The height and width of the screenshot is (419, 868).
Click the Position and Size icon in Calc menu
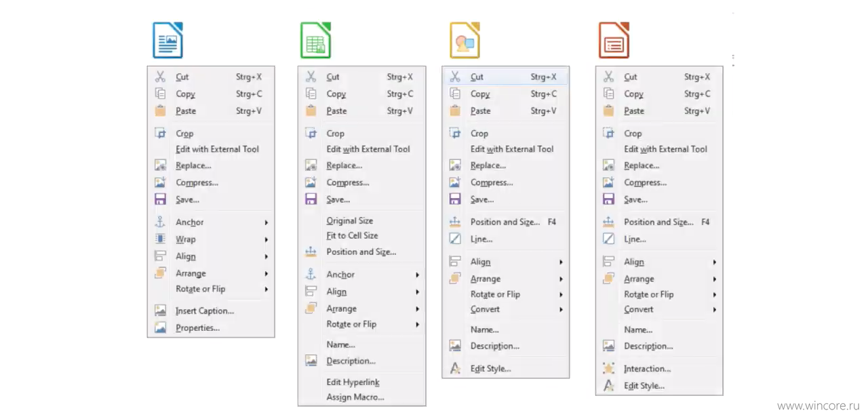point(311,252)
